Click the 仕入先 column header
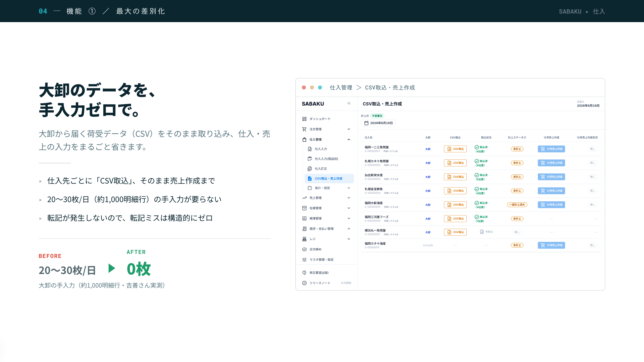 click(x=369, y=138)
